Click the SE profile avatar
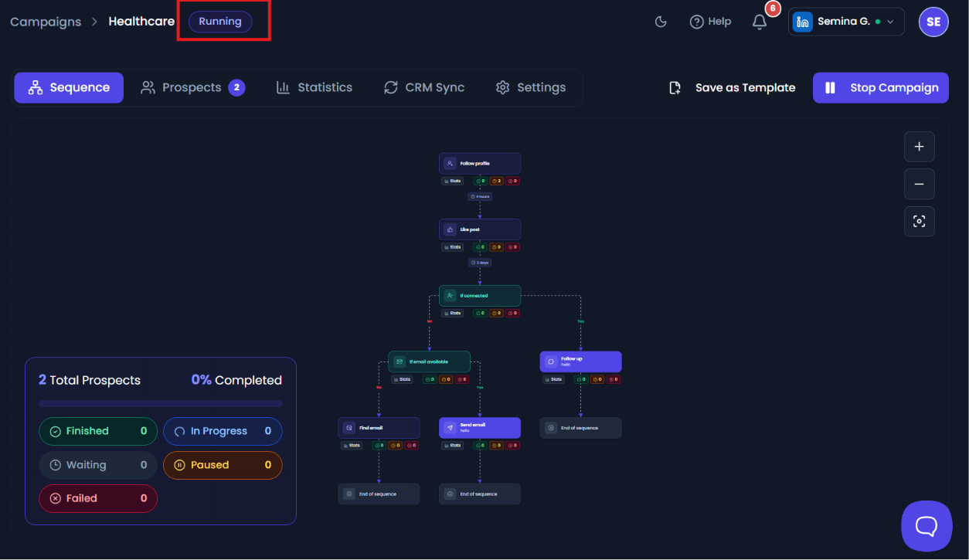This screenshot has width=969, height=560. (933, 22)
